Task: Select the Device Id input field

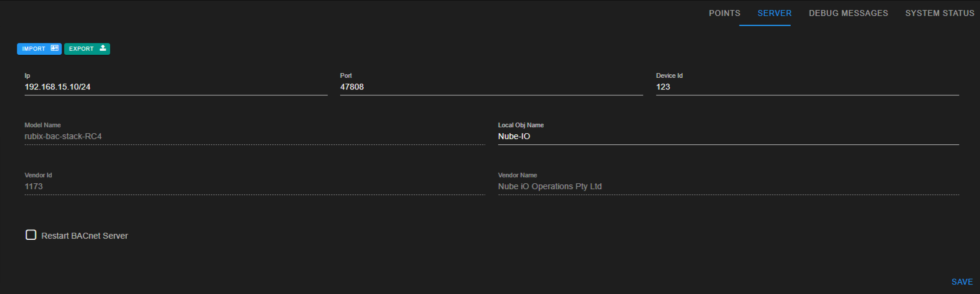Action: [x=807, y=87]
